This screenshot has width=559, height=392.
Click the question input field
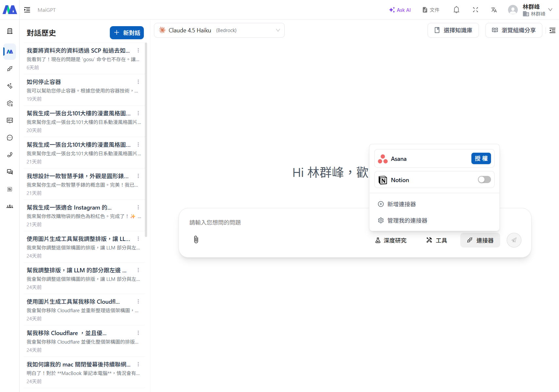[294, 222]
